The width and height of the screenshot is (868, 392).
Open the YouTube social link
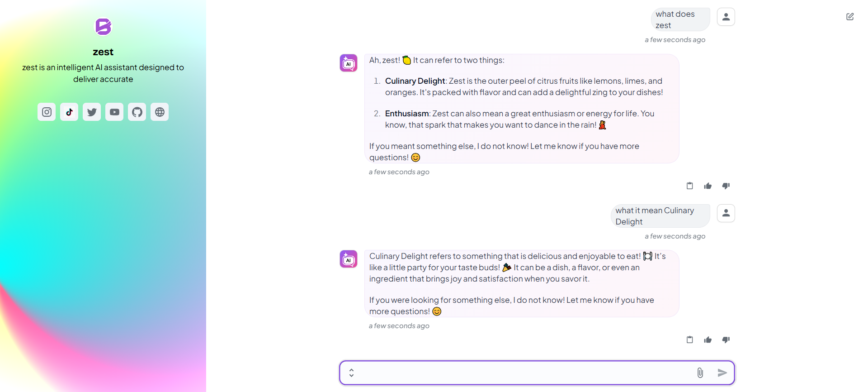coord(114,112)
